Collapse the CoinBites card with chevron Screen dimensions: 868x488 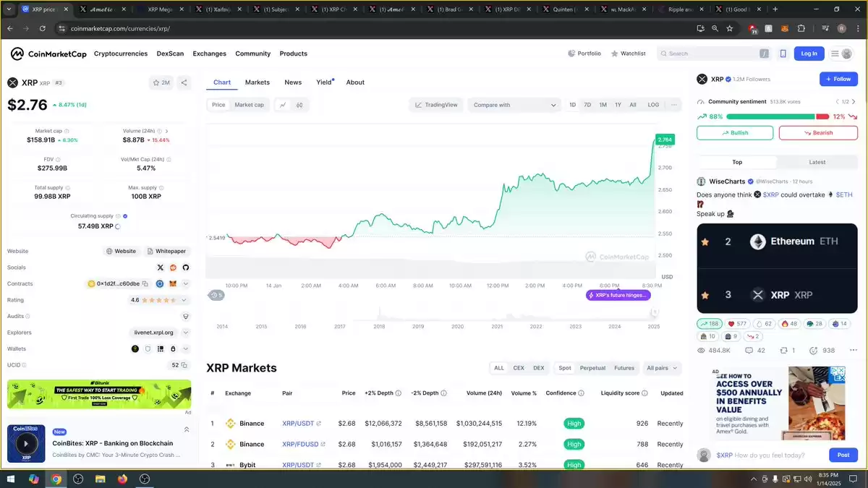tap(186, 429)
